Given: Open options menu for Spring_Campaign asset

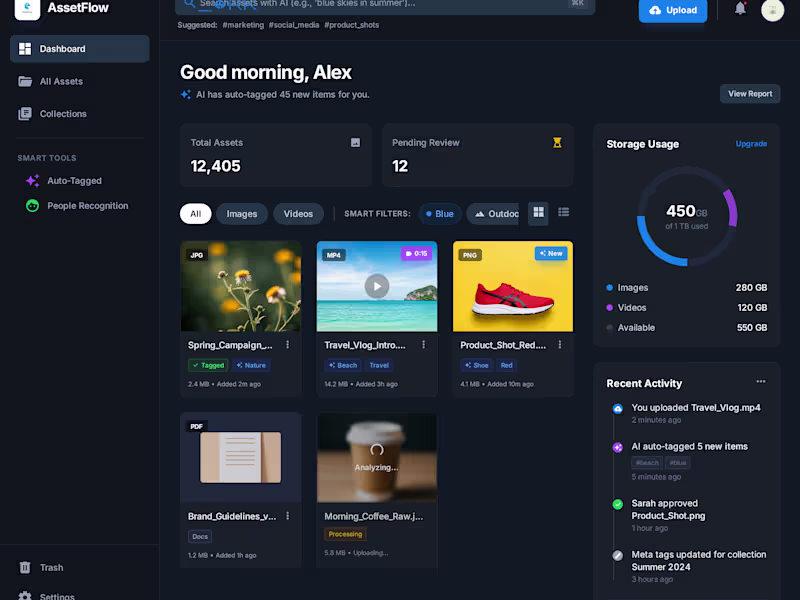Looking at the screenshot, I should pos(287,344).
